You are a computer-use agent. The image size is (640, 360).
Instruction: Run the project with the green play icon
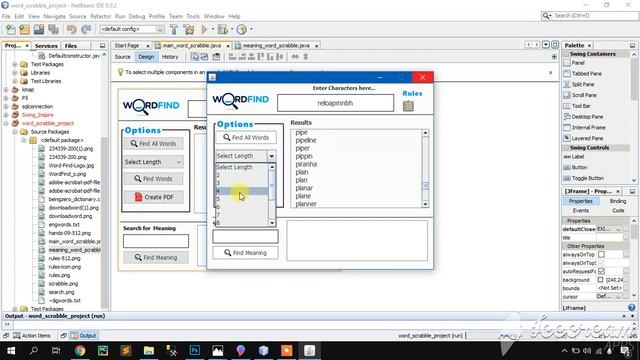(x=204, y=29)
